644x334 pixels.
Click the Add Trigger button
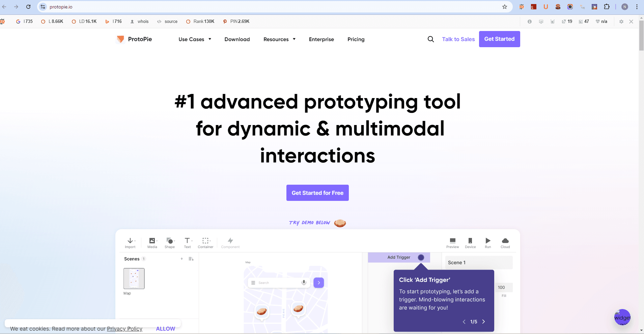click(x=399, y=257)
